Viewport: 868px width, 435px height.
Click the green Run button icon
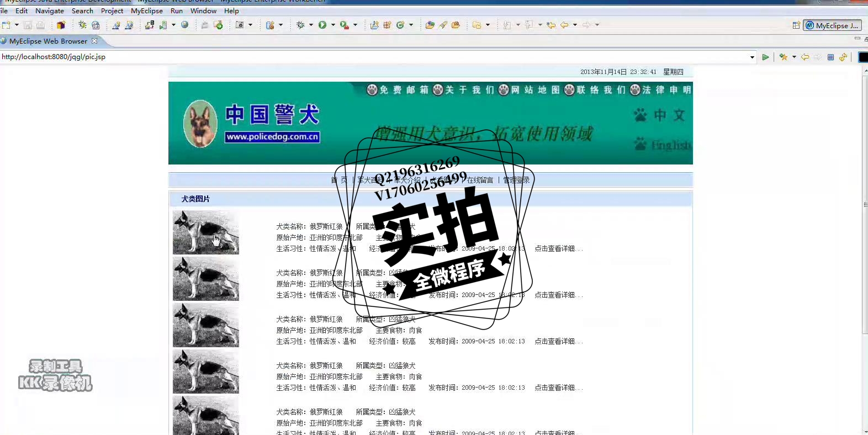pyautogui.click(x=322, y=25)
